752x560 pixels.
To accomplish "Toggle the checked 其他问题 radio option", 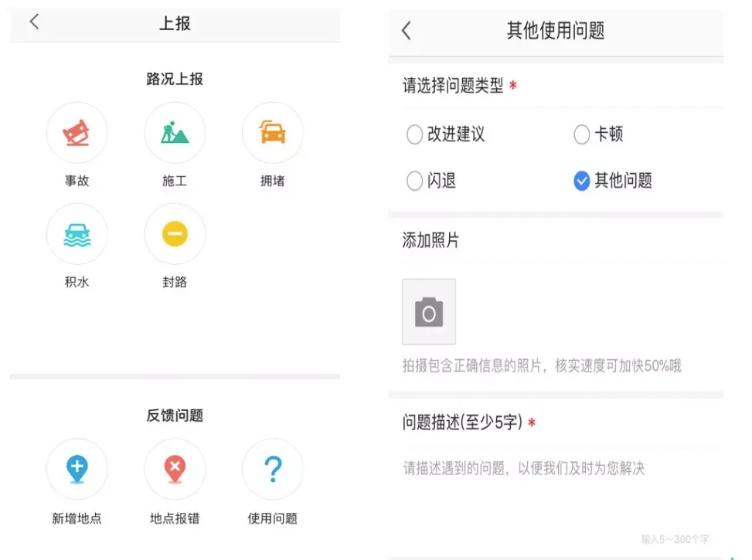I will 581,181.
